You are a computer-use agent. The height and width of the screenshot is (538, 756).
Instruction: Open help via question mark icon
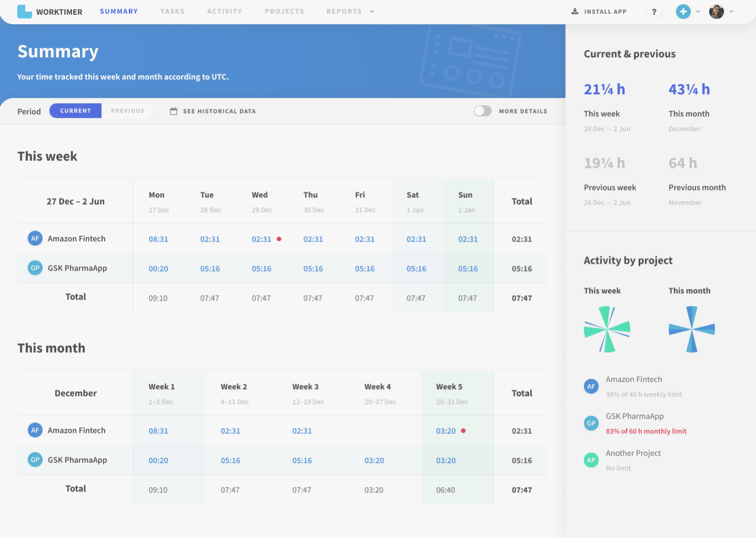(654, 12)
